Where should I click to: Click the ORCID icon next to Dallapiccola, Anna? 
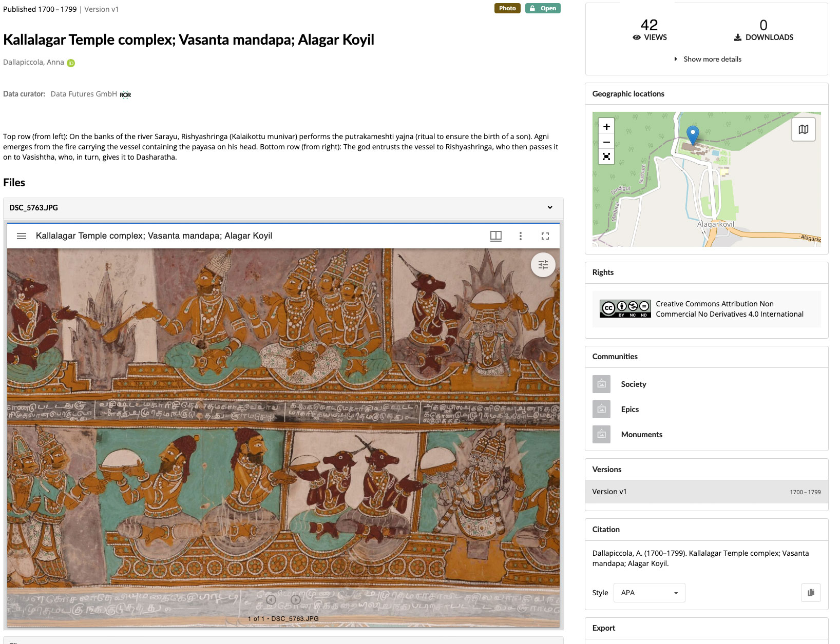pos(70,62)
